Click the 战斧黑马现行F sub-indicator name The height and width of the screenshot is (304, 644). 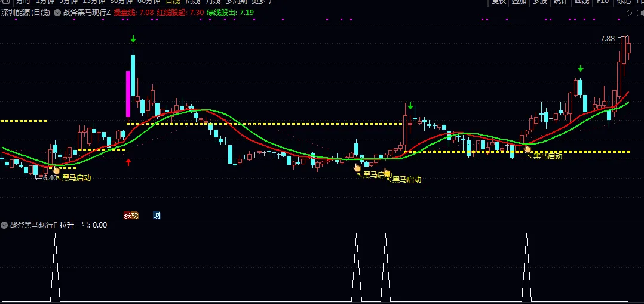(33, 225)
